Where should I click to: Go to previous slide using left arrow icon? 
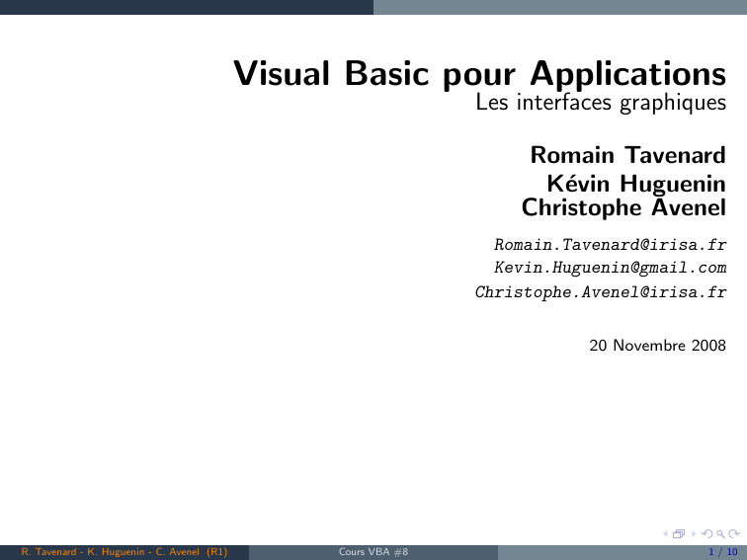pos(666,533)
